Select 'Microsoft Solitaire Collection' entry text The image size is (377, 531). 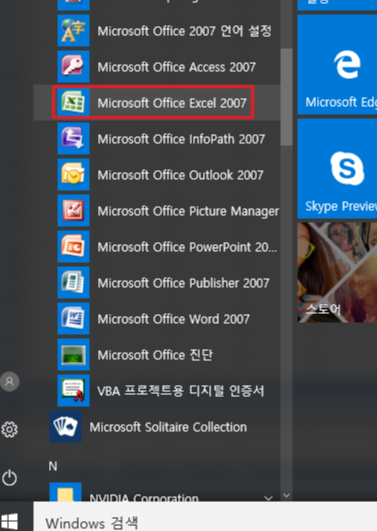pos(168,427)
